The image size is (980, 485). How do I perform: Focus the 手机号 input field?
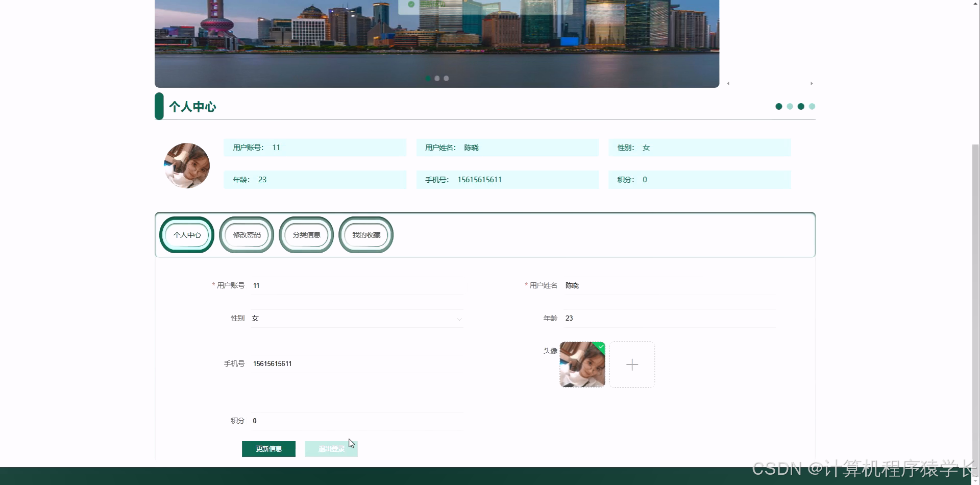point(357,363)
